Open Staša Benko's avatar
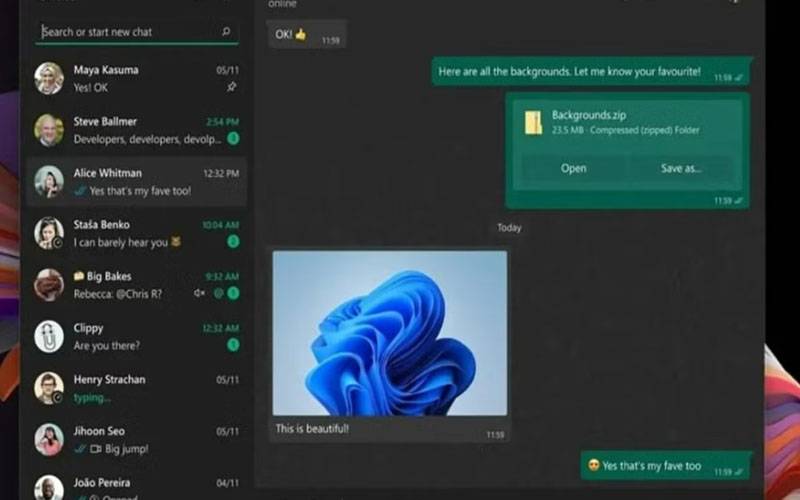This screenshot has height=500, width=800. click(x=49, y=233)
